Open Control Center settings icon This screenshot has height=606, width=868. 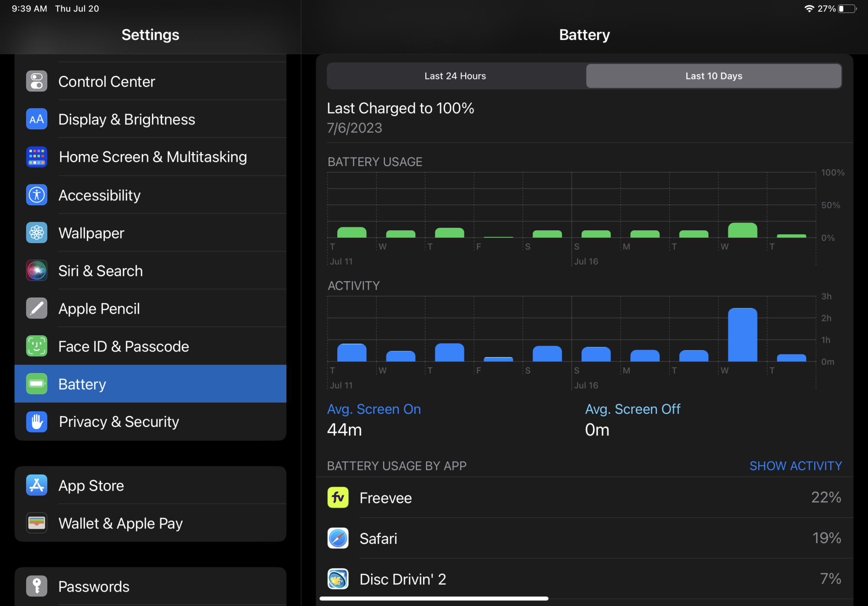(x=36, y=81)
